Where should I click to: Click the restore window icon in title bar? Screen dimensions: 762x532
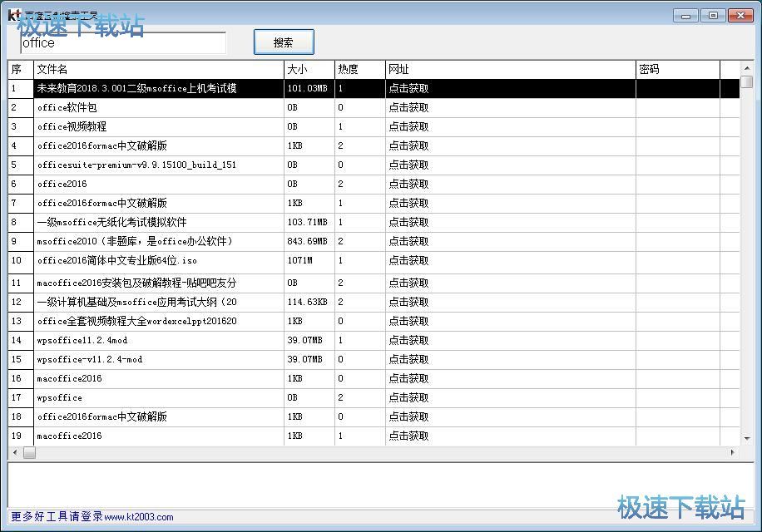712,15
